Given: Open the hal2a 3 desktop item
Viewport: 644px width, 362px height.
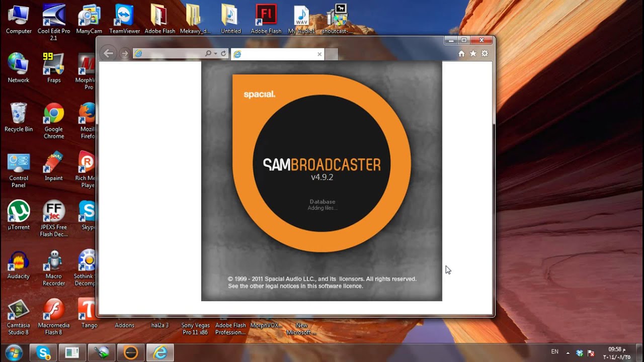Looking at the screenshot, I should point(160,325).
